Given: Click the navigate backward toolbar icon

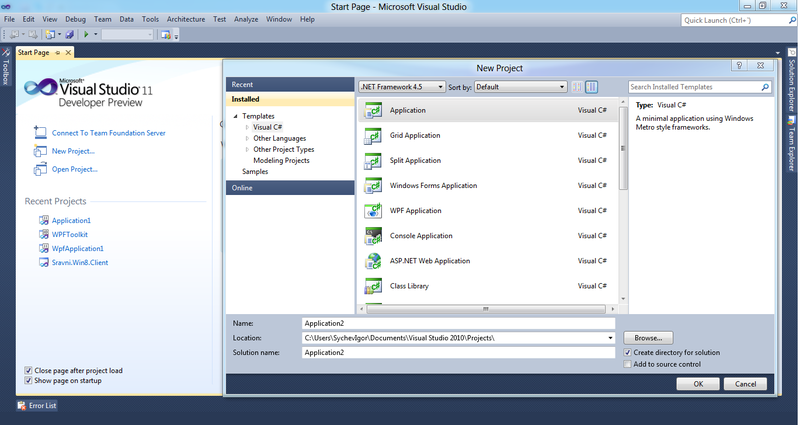Looking at the screenshot, I should (15, 34).
